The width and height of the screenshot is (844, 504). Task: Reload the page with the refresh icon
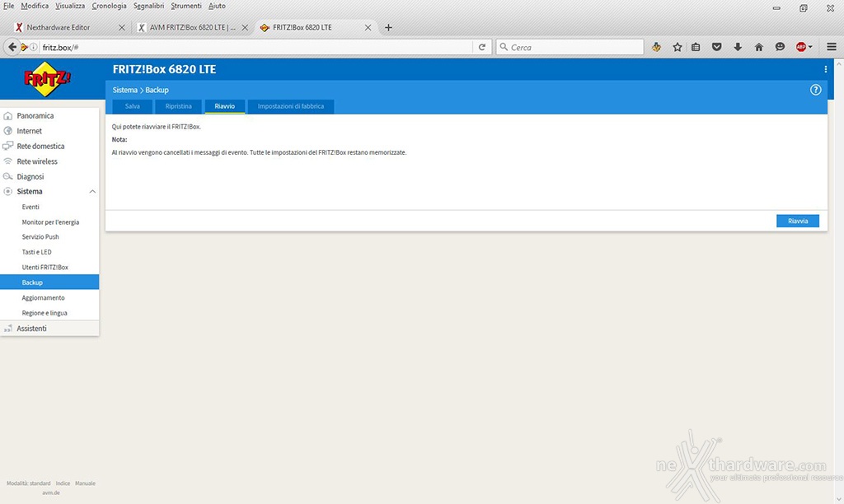pyautogui.click(x=481, y=47)
